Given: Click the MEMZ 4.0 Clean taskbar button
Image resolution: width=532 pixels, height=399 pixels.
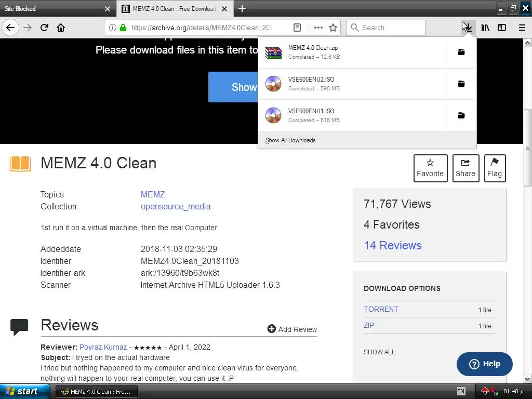Looking at the screenshot, I should click(96, 392).
